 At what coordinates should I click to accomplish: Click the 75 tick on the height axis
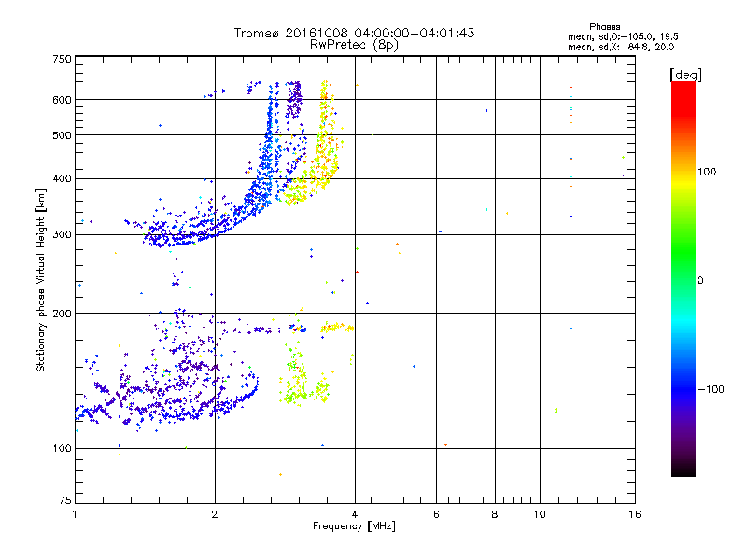[x=64, y=502]
